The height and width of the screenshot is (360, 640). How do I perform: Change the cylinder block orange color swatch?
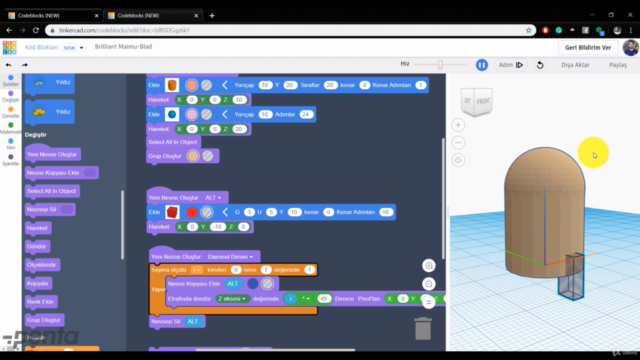[191, 85]
